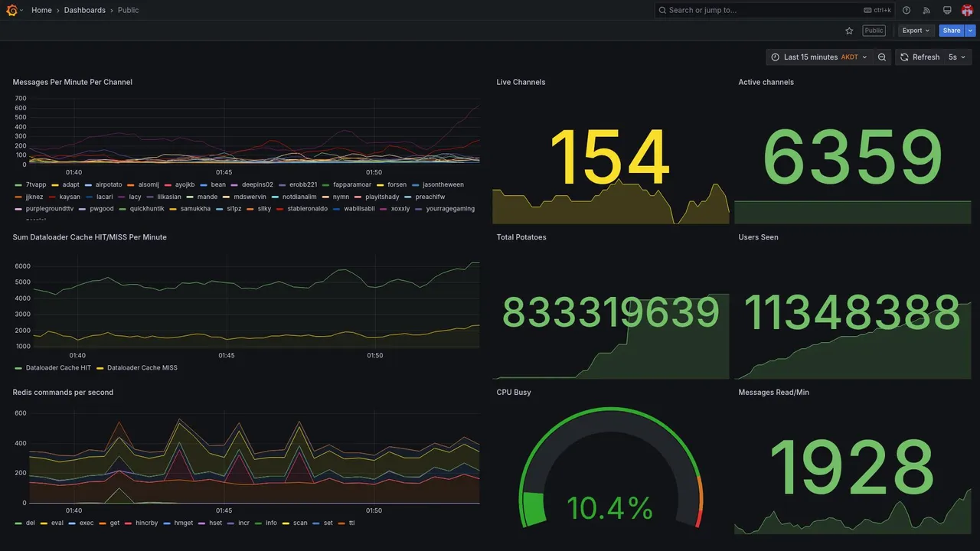Screen dimensions: 980x551
Task: Open CPU Busy panel title
Action: (x=514, y=392)
